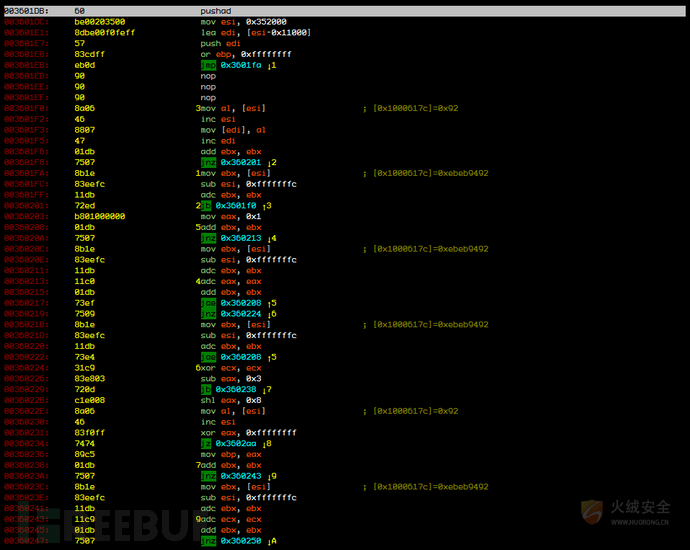Screen dimensions: 690x550
Task: Follow jump target 0x360201
Action: point(241,162)
